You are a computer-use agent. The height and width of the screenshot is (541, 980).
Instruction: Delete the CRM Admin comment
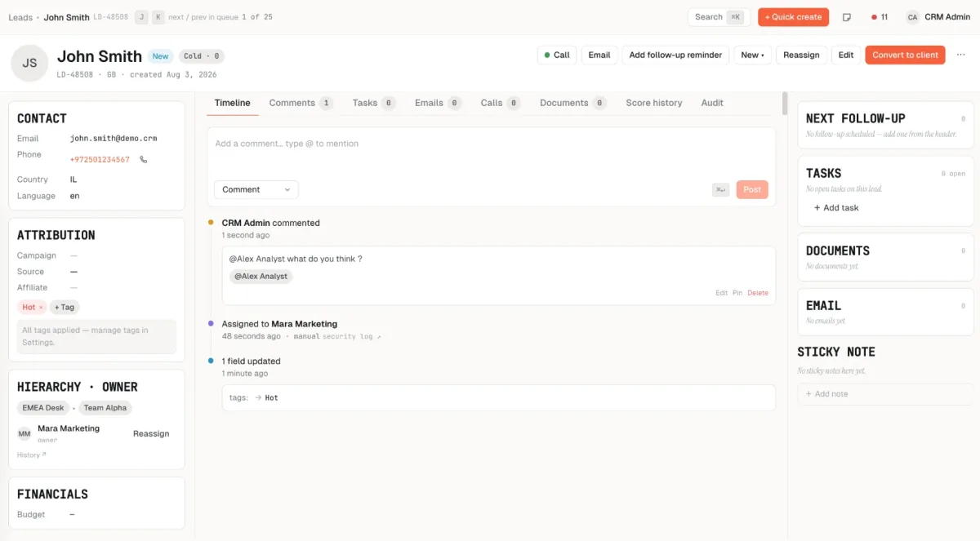click(x=758, y=293)
